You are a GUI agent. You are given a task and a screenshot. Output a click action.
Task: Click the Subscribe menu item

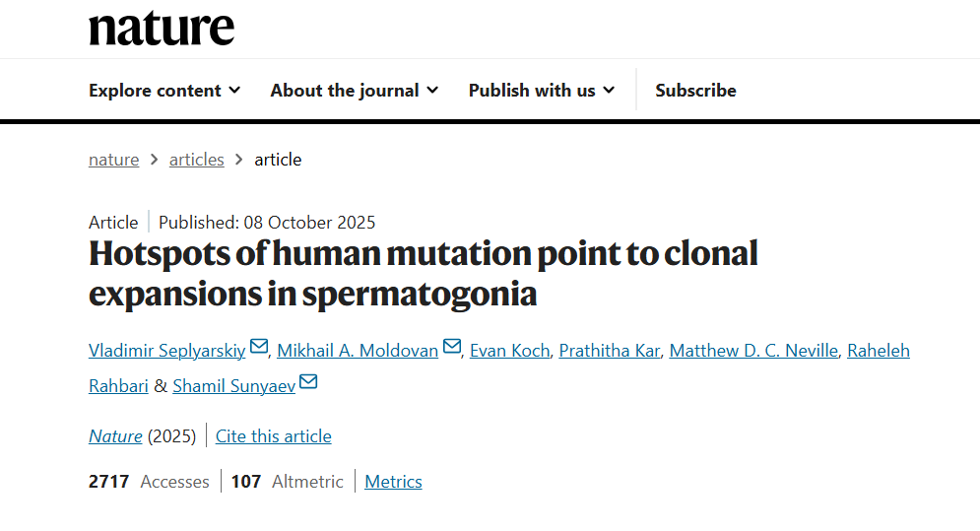pos(695,91)
